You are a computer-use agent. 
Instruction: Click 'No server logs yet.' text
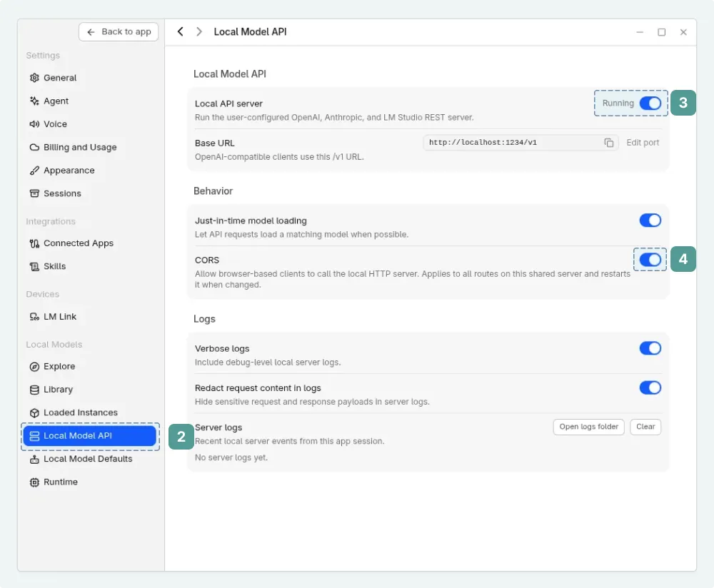point(231,458)
